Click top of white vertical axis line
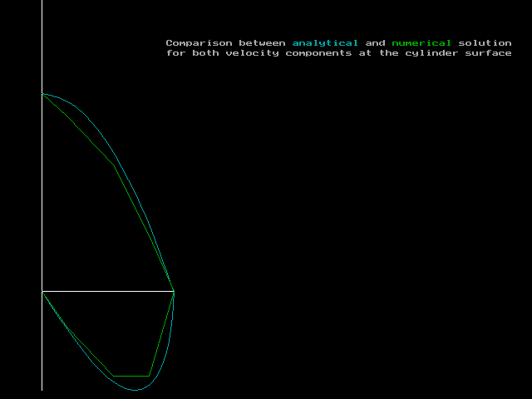The height and width of the screenshot is (399, 532). [x=42, y=2]
